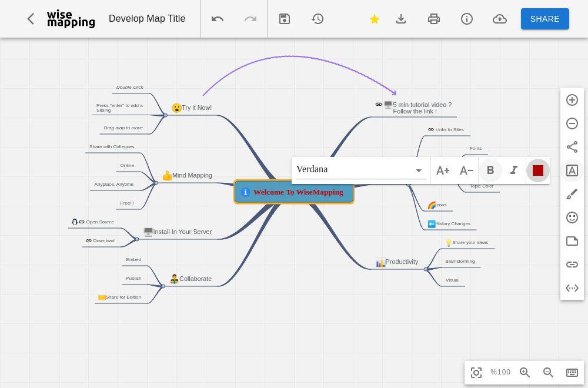The height and width of the screenshot is (388, 588).
Task: Add a note to the topic
Action: tap(572, 241)
